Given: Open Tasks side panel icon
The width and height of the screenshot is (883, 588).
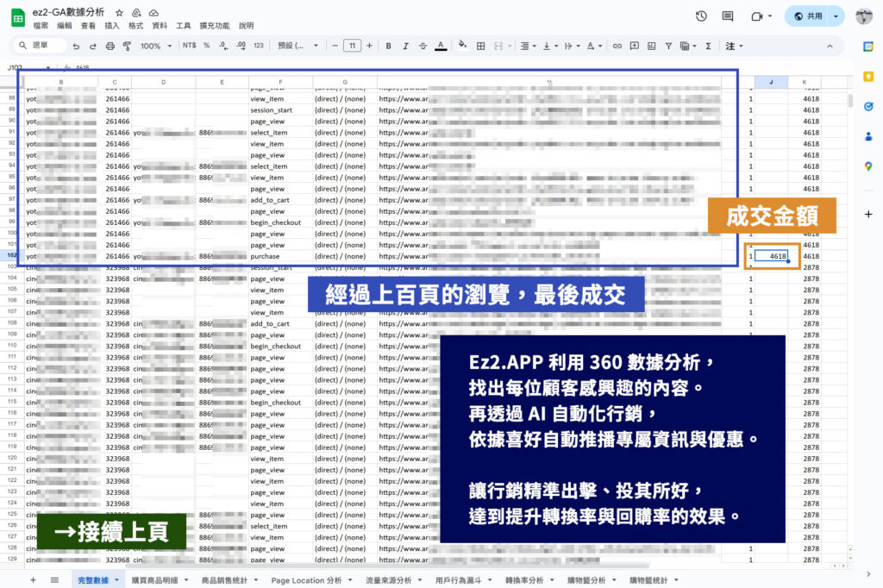Looking at the screenshot, I should click(868, 106).
